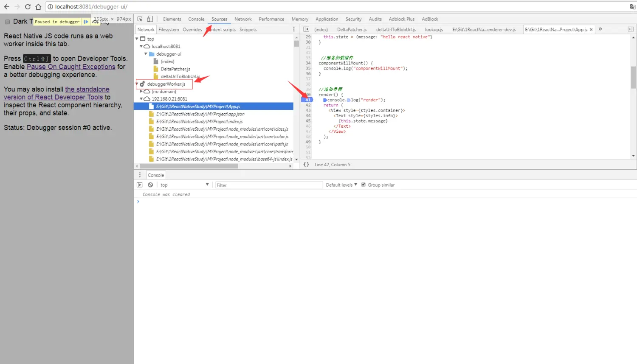
Task: Switch to the Console panel
Action: [196, 19]
